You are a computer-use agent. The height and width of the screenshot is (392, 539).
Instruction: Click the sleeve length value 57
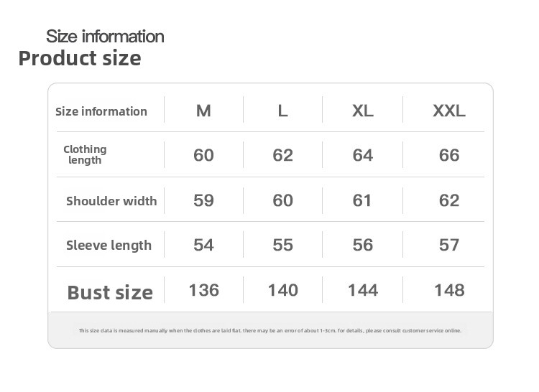pyautogui.click(x=449, y=245)
